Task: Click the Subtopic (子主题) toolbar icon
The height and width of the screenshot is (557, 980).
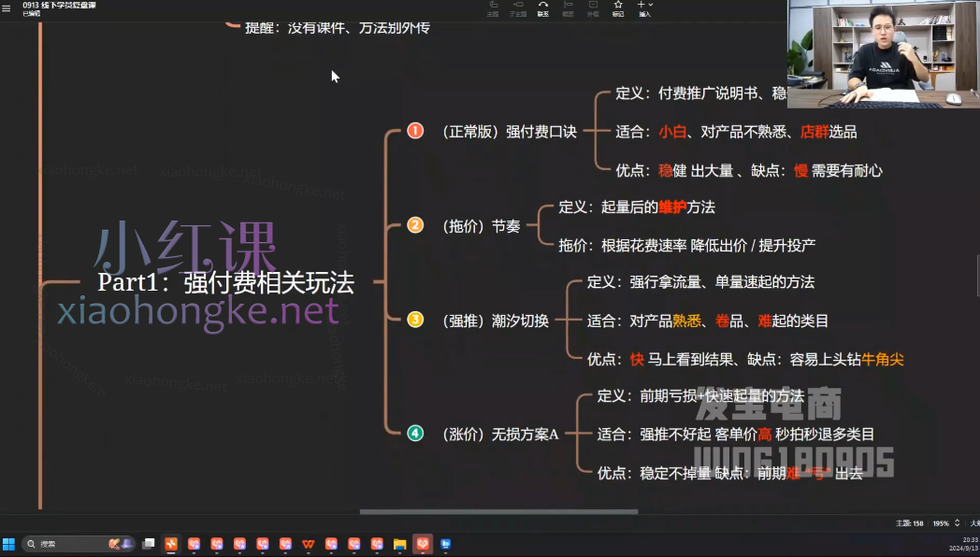Action: pyautogui.click(x=518, y=7)
